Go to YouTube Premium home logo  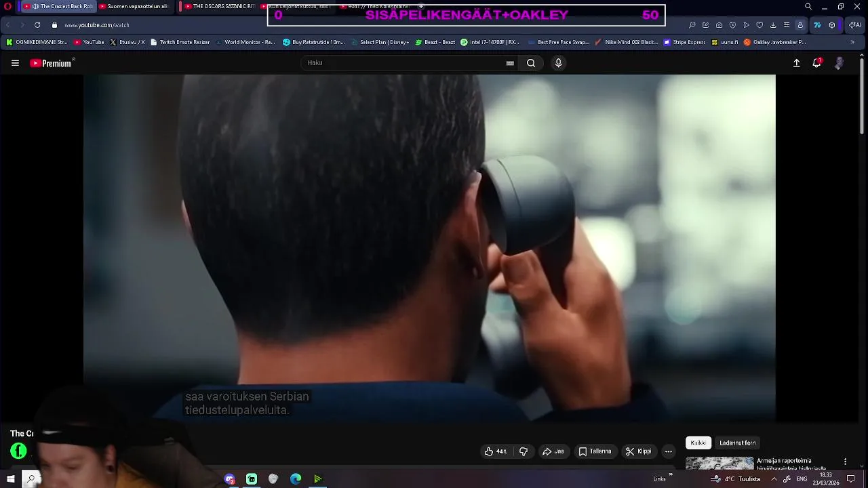(x=52, y=63)
